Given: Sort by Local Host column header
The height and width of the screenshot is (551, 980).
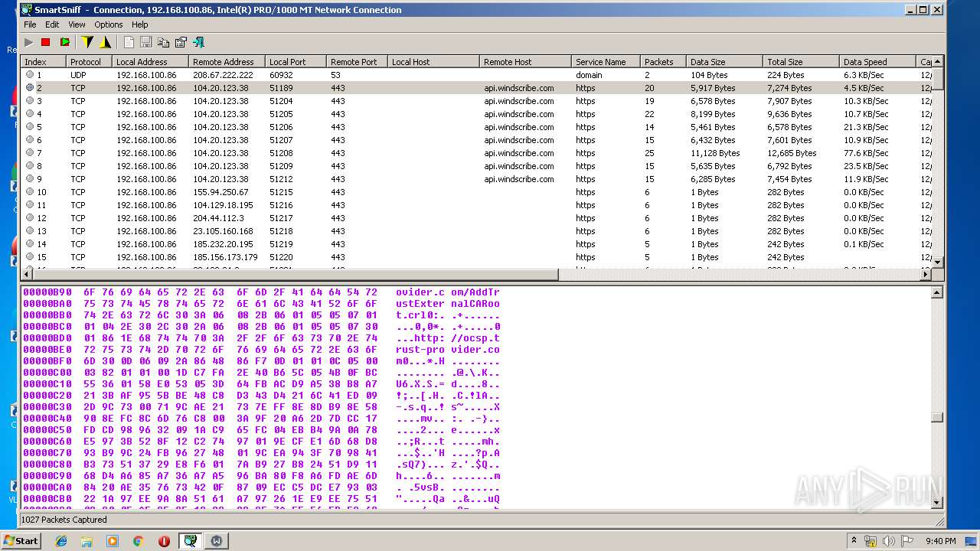Looking at the screenshot, I should [433, 62].
